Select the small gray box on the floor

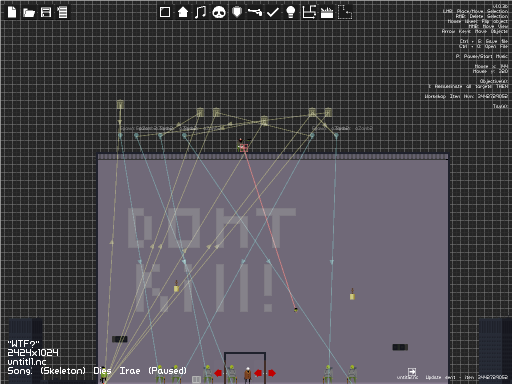196,379
